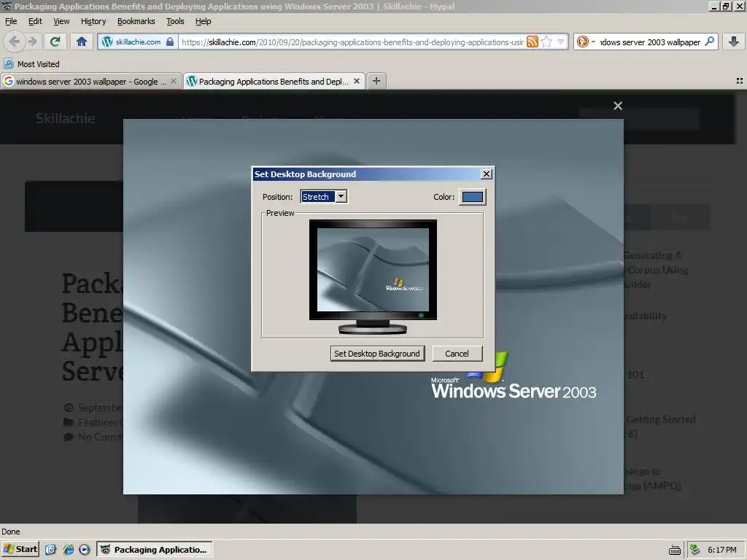
Task: Go back with the browser Back arrow
Action: pos(15,42)
